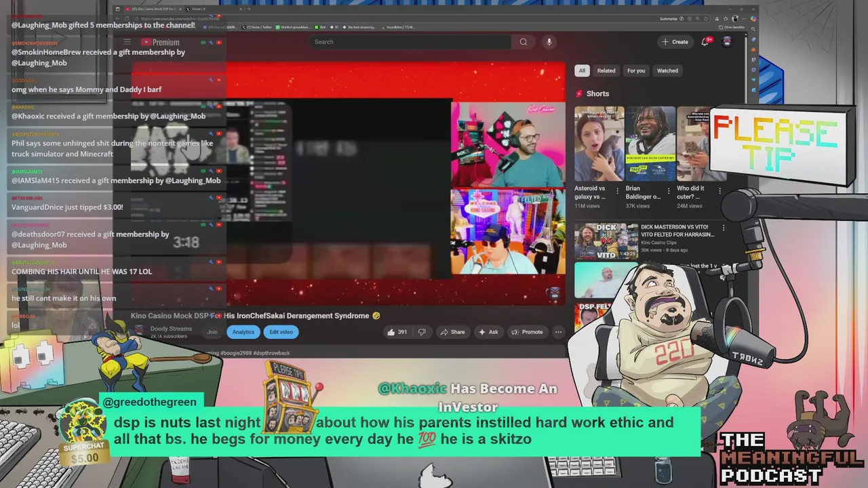Open new browser tab with plus
The width and height of the screenshot is (868, 488).
249,9
